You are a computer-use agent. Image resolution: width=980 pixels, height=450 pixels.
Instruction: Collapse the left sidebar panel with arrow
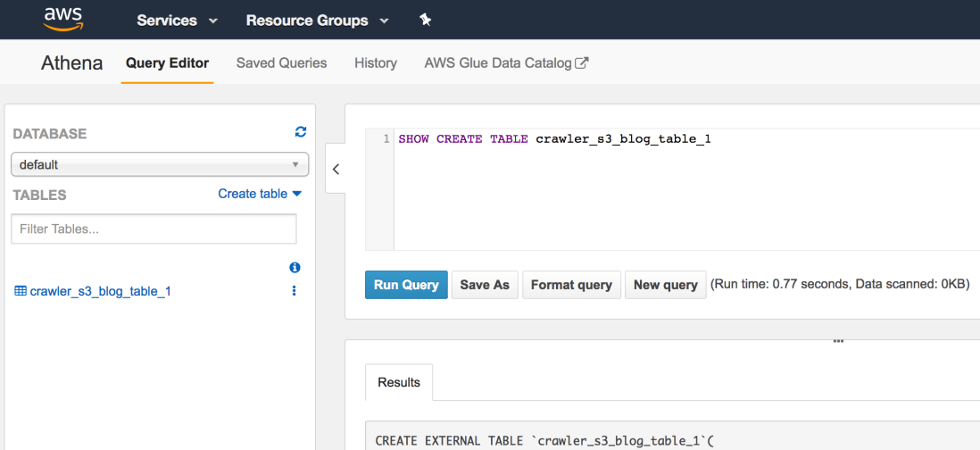pos(336,169)
